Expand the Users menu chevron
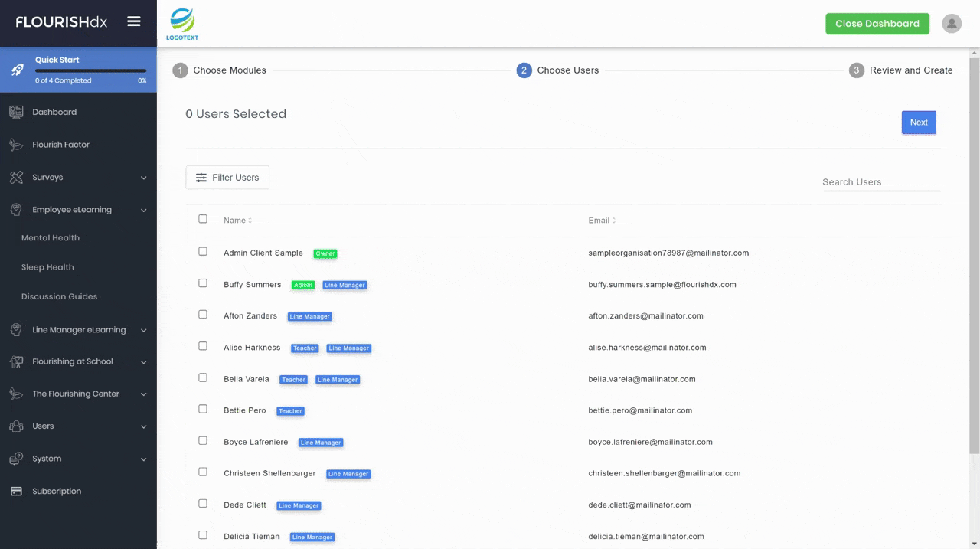980x549 pixels. pyautogui.click(x=143, y=426)
